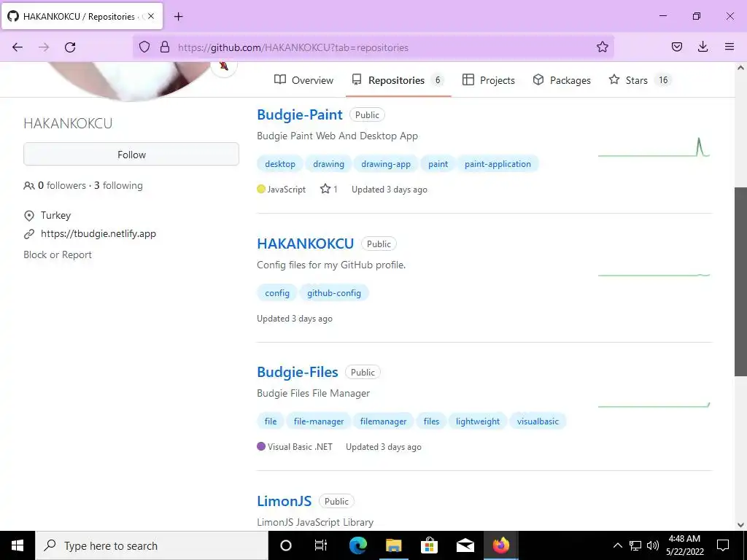Open the Windows Start menu
747x560 pixels.
(x=18, y=545)
